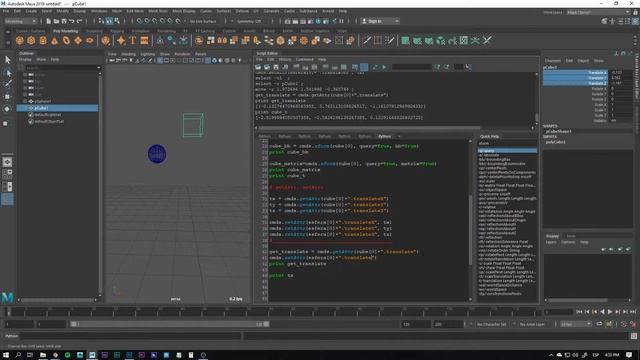Open the Channels menu in the Channel Box
This screenshot has height=360, width=640.
tap(553, 60)
